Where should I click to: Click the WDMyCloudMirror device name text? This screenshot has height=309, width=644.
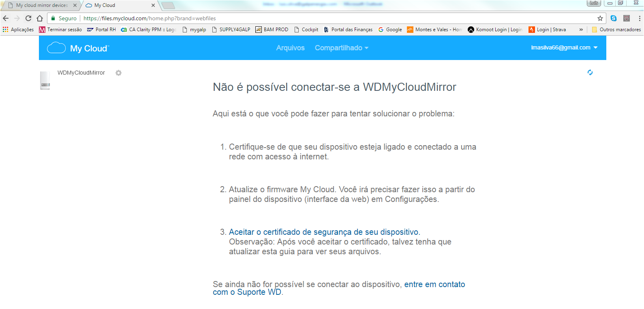pyautogui.click(x=81, y=73)
